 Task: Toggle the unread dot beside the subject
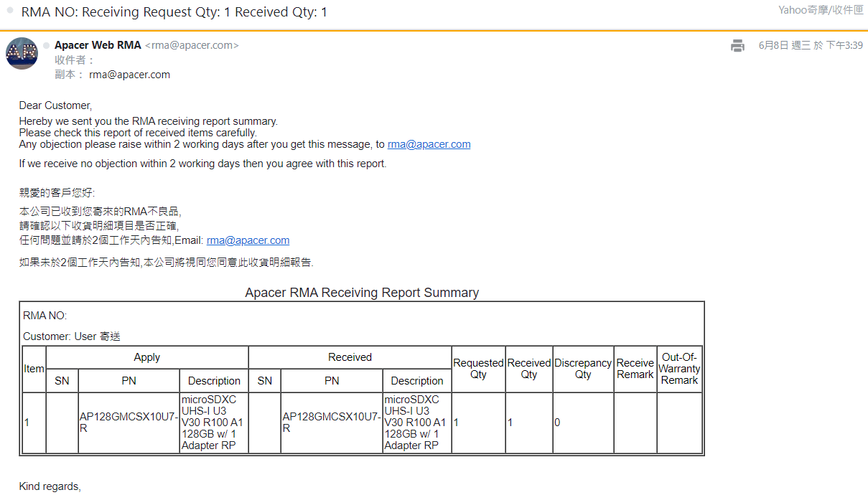[x=10, y=11]
